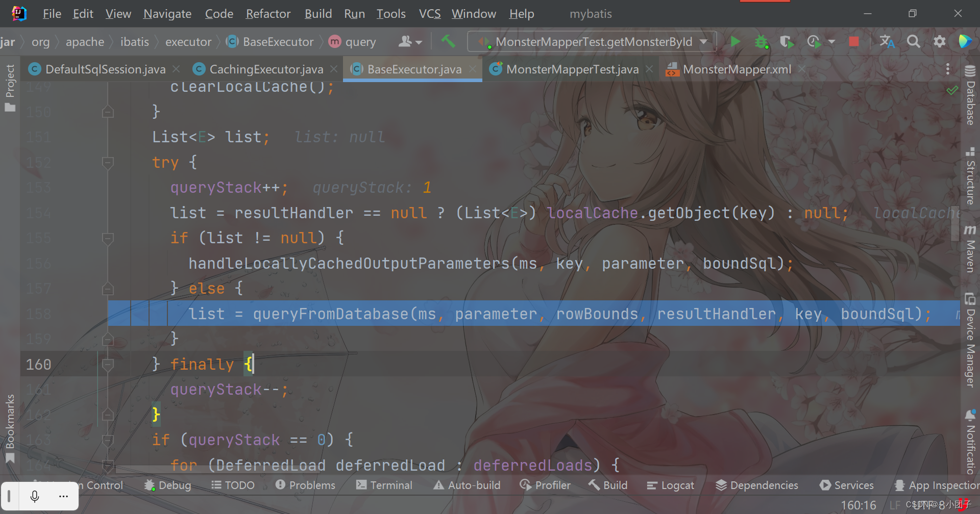Viewport: 980px width, 514px height.
Task: Toggle the Notifications tool window
Action: (970, 442)
